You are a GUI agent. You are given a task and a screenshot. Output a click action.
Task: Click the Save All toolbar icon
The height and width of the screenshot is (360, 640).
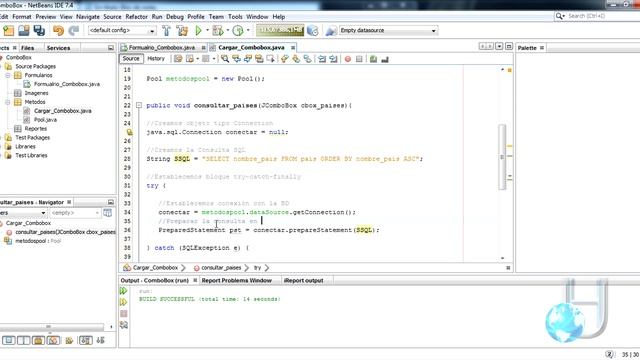[39, 30]
